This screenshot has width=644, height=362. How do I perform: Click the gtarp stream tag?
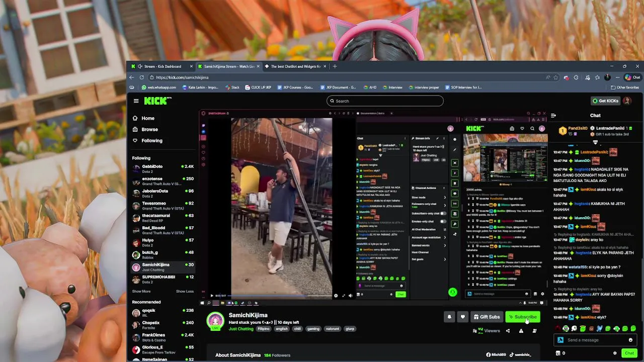(x=350, y=329)
